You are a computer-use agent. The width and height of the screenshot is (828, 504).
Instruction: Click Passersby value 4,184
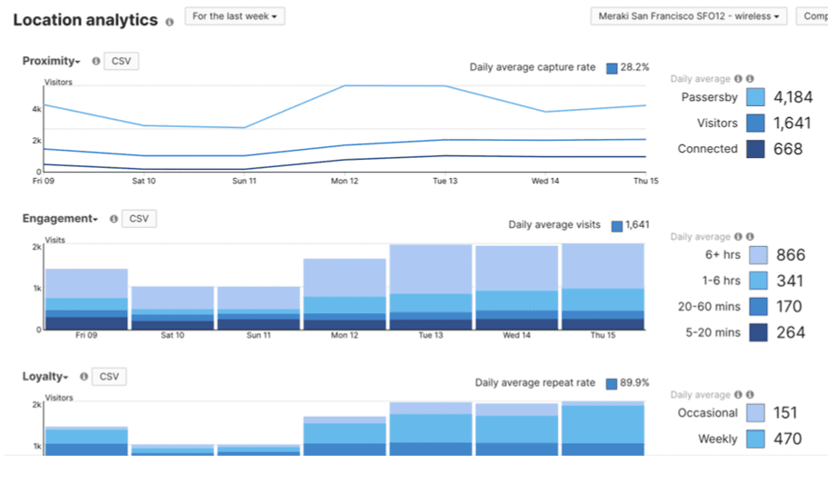click(793, 97)
